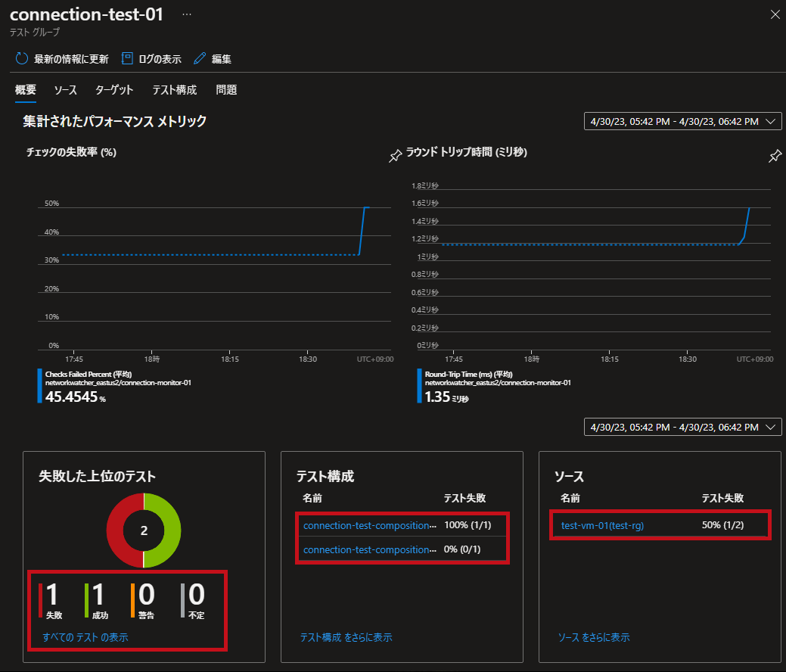This screenshot has height=672, width=786.
Task: Click the 編集 button label
Action: click(x=222, y=59)
